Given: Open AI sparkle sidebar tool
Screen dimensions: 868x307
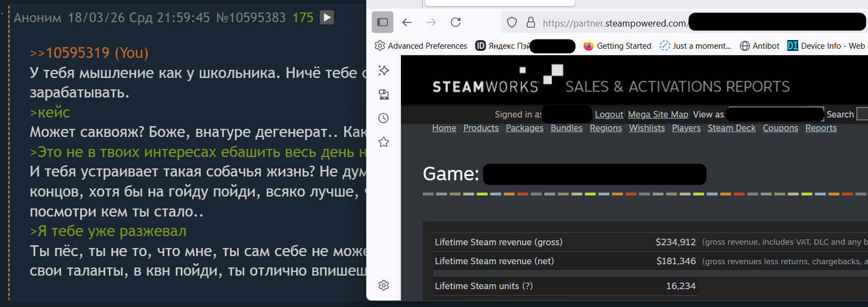Looking at the screenshot, I should [384, 70].
